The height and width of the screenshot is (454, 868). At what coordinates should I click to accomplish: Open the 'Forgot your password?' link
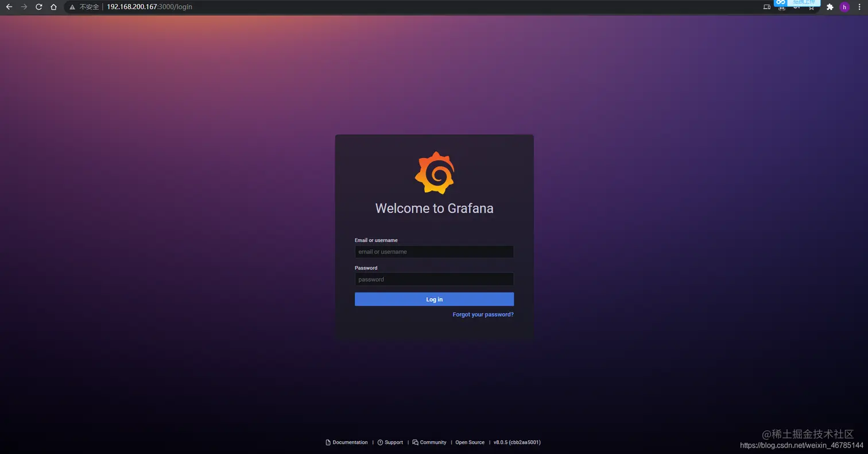pos(483,315)
